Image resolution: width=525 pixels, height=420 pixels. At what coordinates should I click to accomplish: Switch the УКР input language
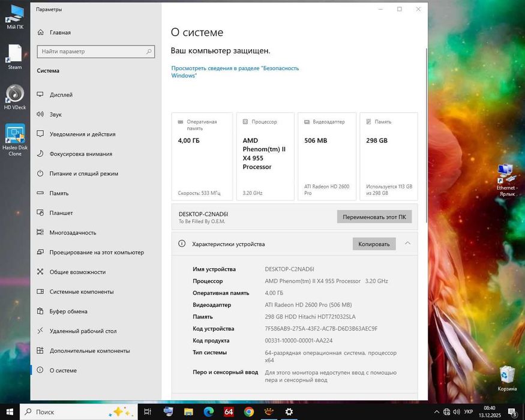469,412
